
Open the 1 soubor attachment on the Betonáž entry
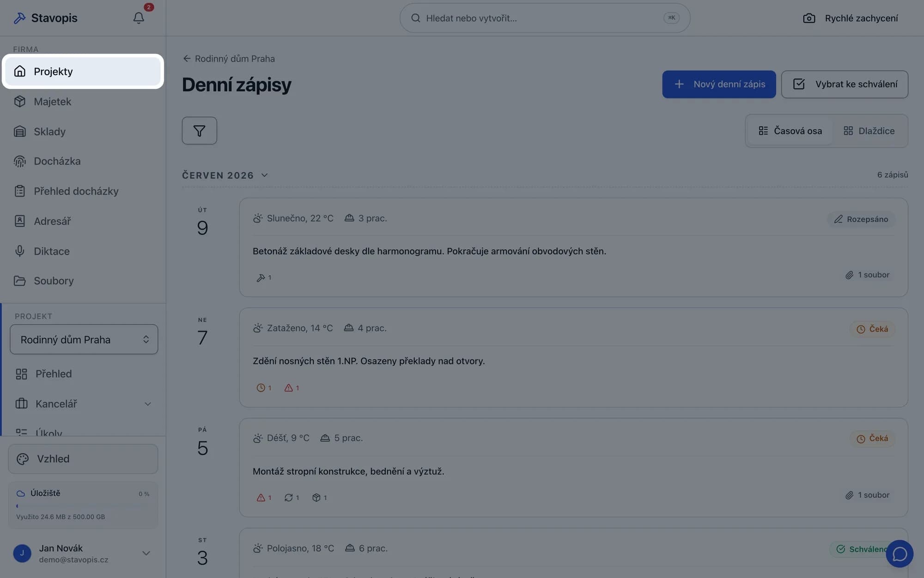coord(867,275)
